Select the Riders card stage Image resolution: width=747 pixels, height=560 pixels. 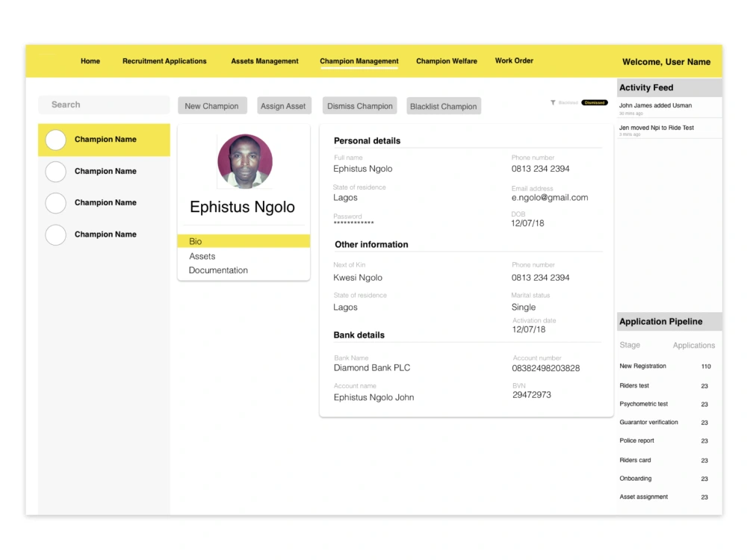tap(635, 460)
